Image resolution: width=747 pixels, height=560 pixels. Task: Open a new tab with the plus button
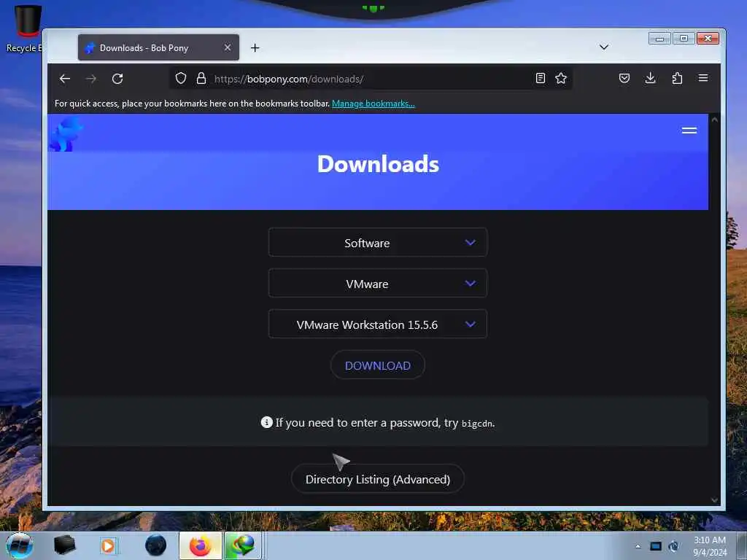(x=255, y=47)
